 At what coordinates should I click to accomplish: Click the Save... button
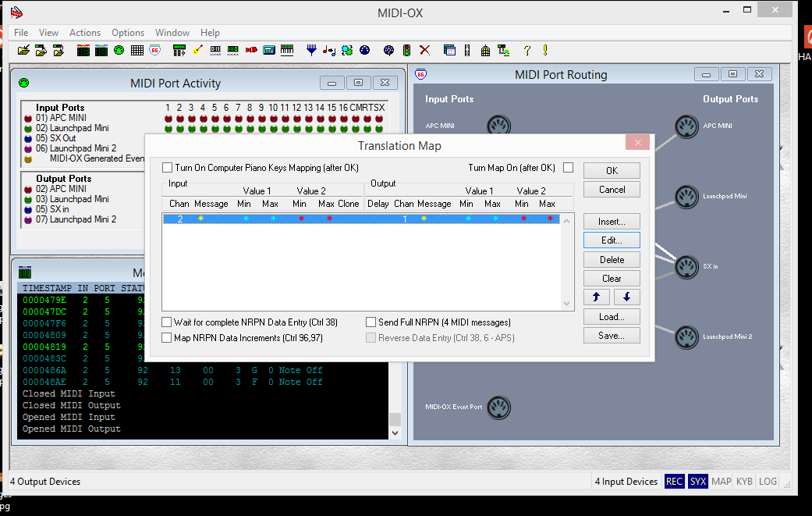(612, 336)
